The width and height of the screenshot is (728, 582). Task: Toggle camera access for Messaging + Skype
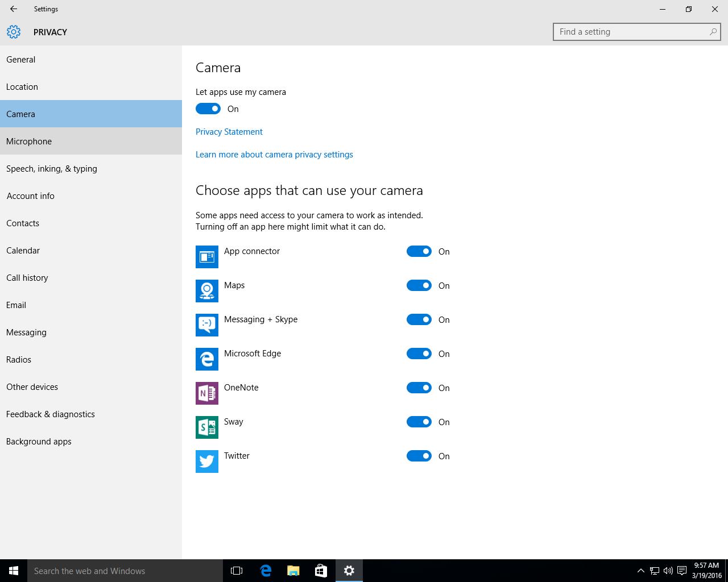(x=419, y=319)
